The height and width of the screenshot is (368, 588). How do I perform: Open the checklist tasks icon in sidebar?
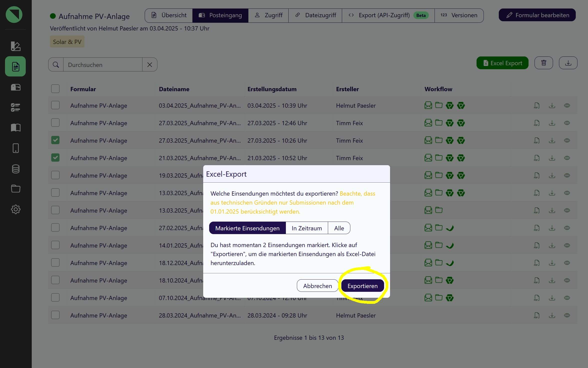pyautogui.click(x=15, y=107)
